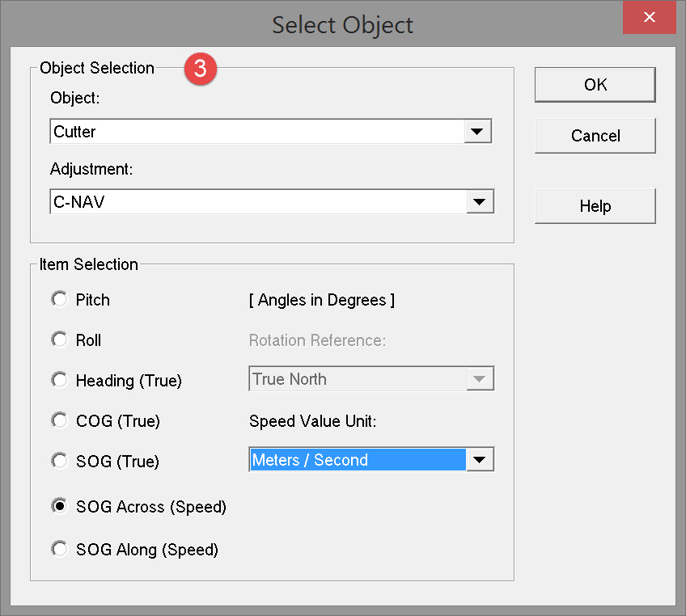
Task: Choose the Heading (True) radio button
Action: coord(59,380)
